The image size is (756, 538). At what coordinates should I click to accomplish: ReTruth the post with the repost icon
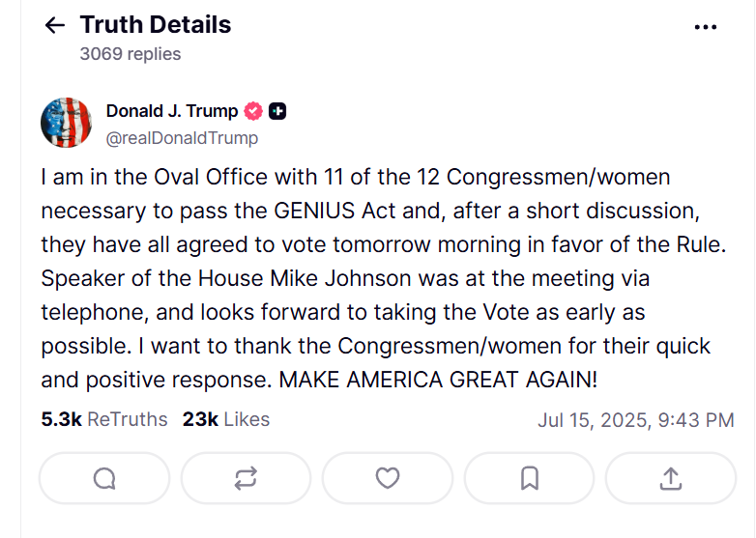(x=246, y=478)
